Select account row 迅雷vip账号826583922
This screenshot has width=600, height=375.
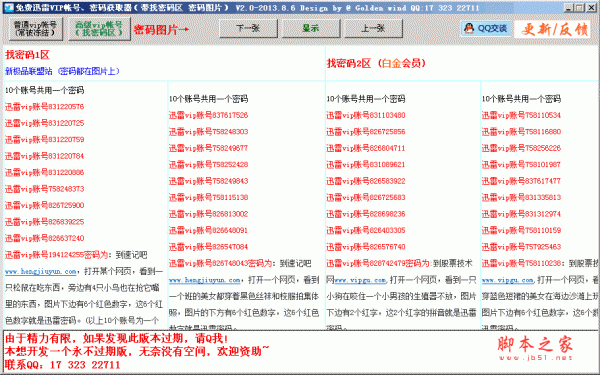coord(366,181)
